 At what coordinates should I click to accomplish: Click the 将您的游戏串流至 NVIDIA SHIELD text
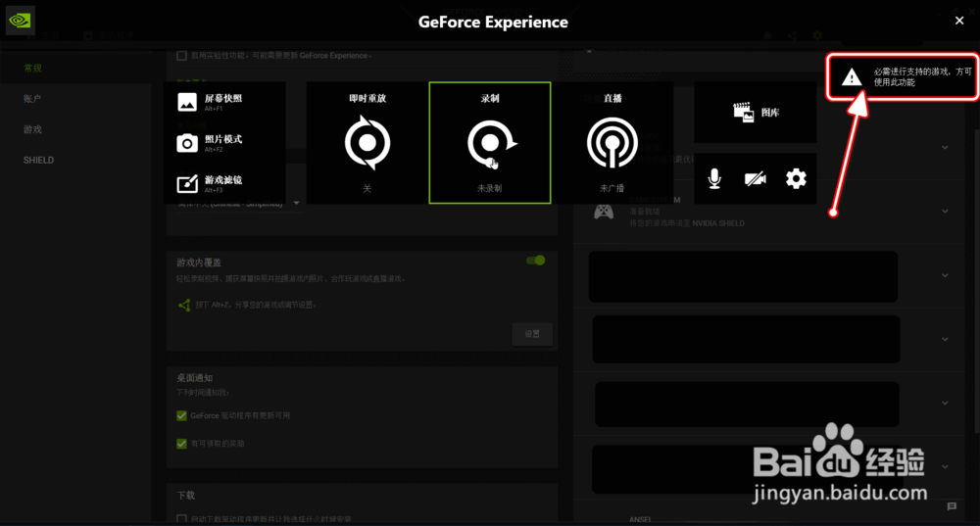pyautogui.click(x=687, y=223)
